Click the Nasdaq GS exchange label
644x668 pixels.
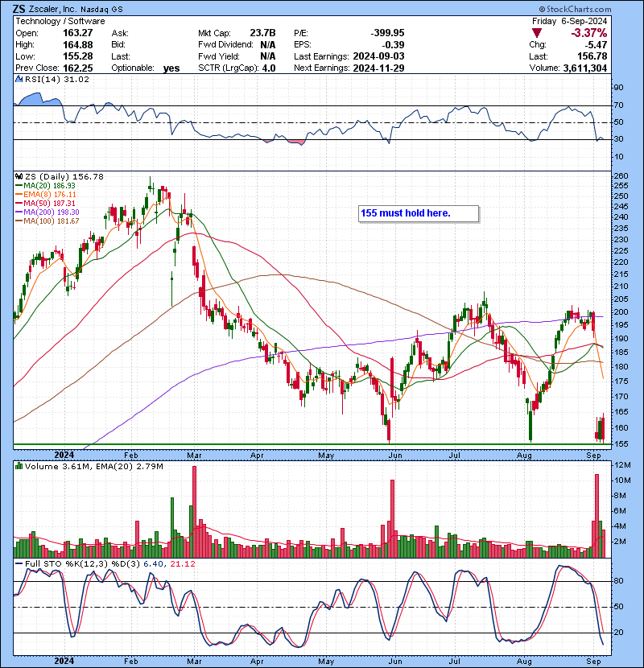click(x=102, y=10)
